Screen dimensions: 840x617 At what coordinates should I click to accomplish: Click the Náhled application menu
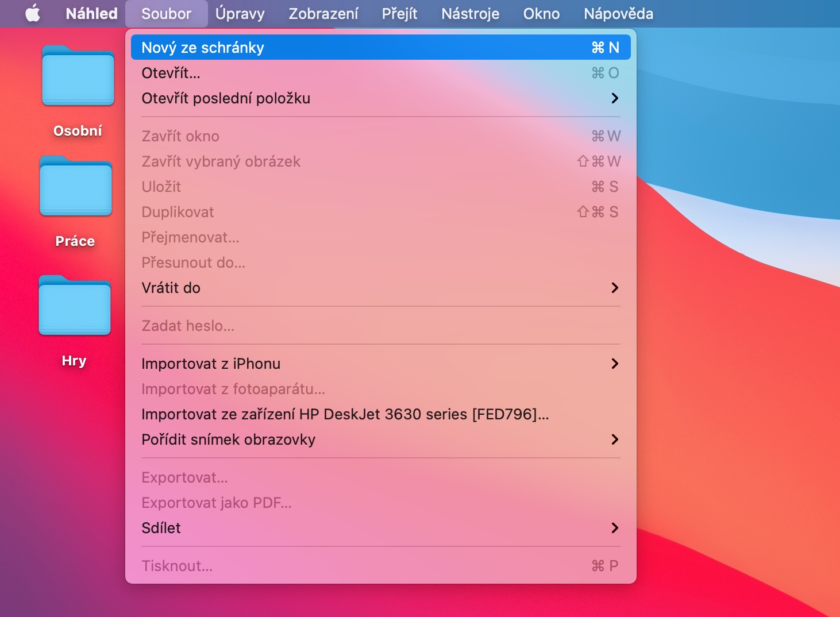point(91,13)
